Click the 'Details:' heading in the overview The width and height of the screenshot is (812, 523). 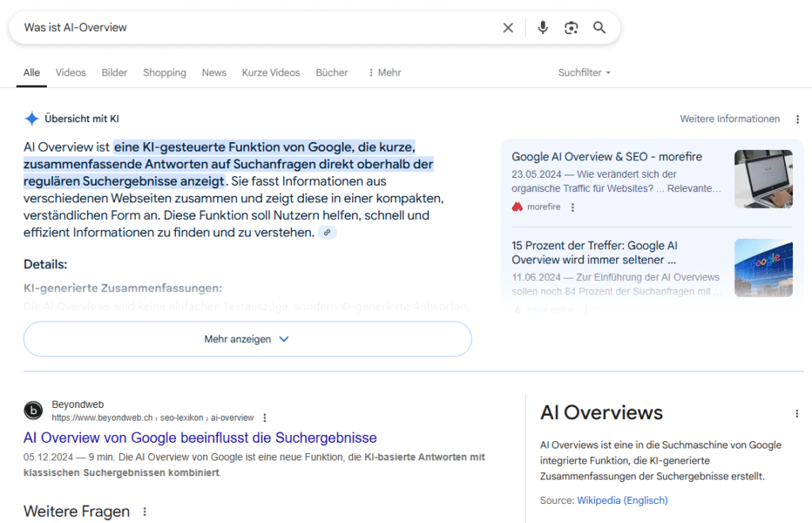45,264
